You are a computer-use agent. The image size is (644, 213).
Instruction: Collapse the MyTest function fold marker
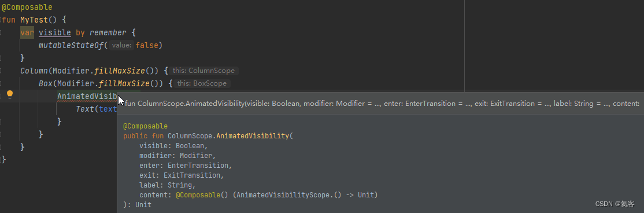(1, 20)
